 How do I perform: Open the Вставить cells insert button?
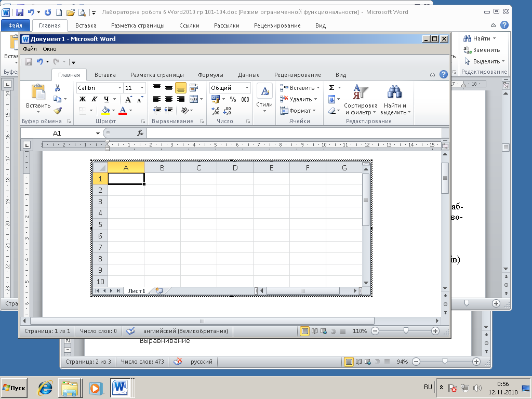[x=300, y=88]
